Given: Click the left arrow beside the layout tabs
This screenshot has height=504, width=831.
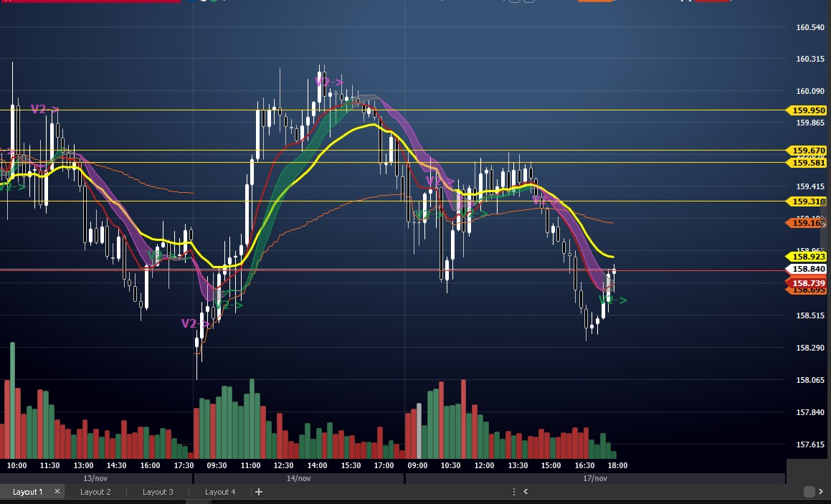Looking at the screenshot, I should tap(526, 492).
